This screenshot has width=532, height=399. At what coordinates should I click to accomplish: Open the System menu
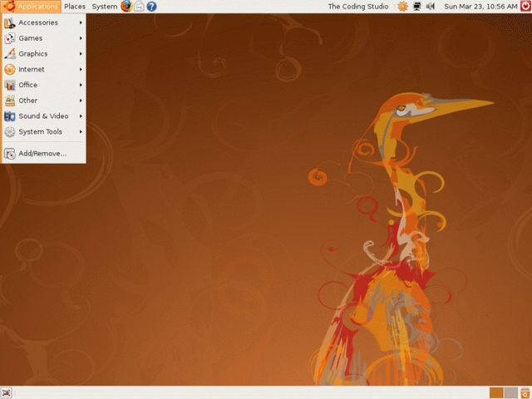(x=105, y=7)
